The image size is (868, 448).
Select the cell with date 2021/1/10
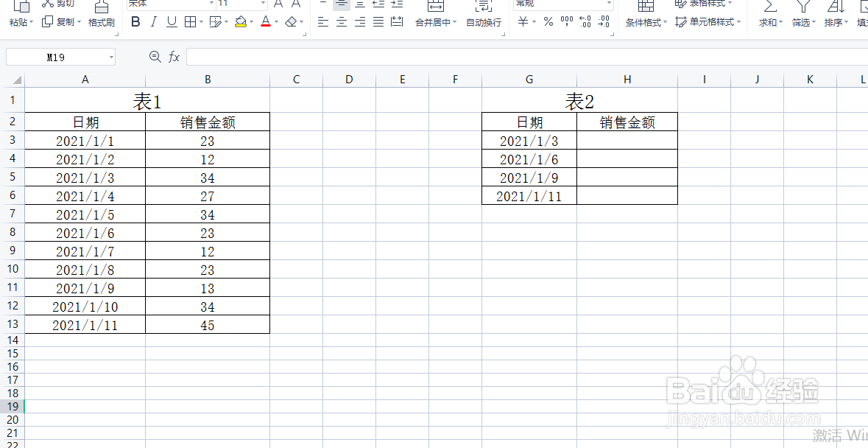click(85, 307)
